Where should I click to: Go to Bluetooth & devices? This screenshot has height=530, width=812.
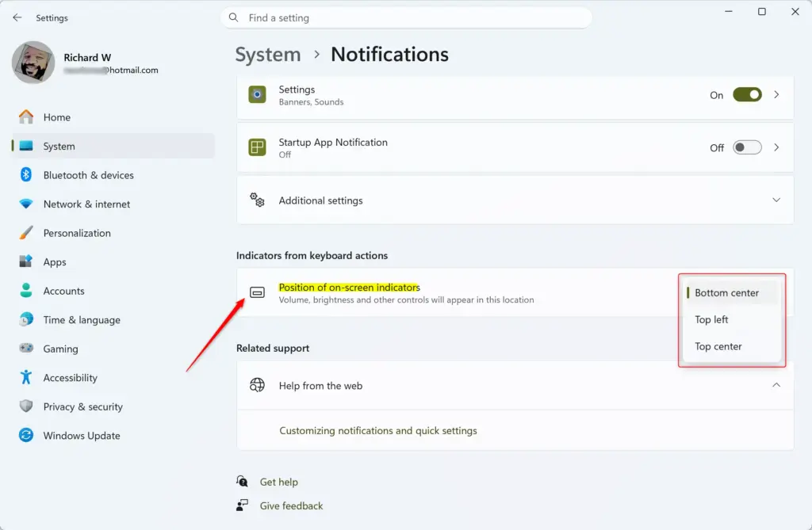click(x=113, y=175)
